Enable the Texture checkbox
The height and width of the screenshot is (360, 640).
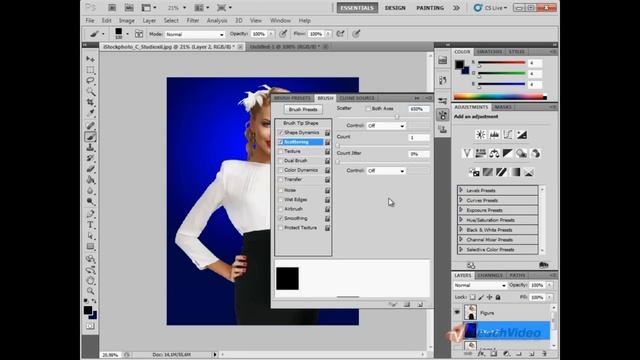(x=280, y=151)
